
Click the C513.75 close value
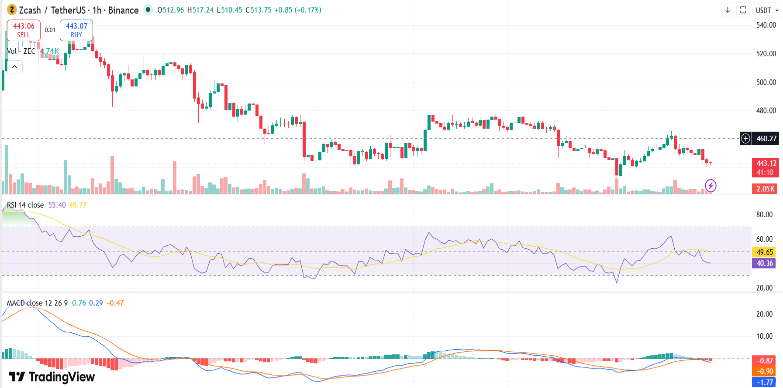coord(260,10)
